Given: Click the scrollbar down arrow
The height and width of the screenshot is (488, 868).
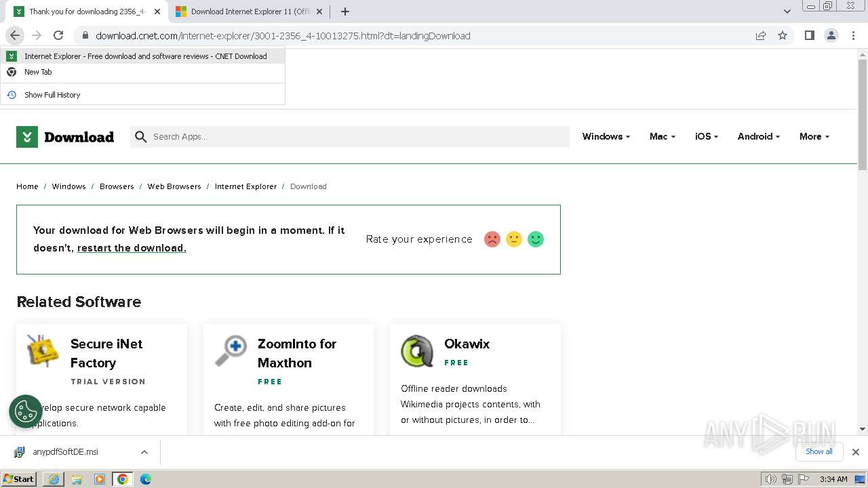Looking at the screenshot, I should point(863,428).
